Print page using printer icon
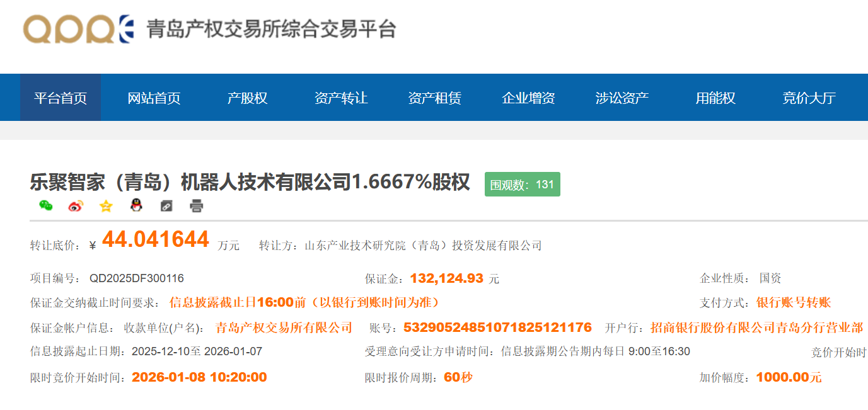The image size is (868, 410). [x=197, y=206]
